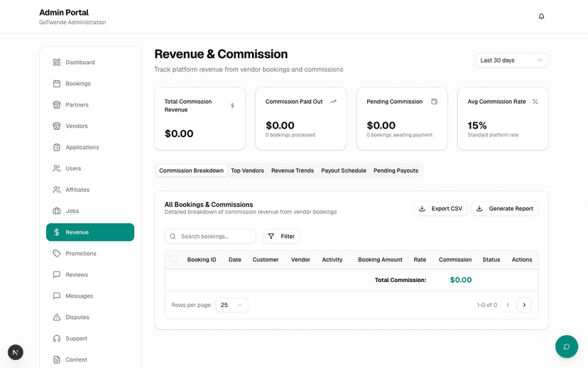Click the Vendors store icon

(x=57, y=126)
